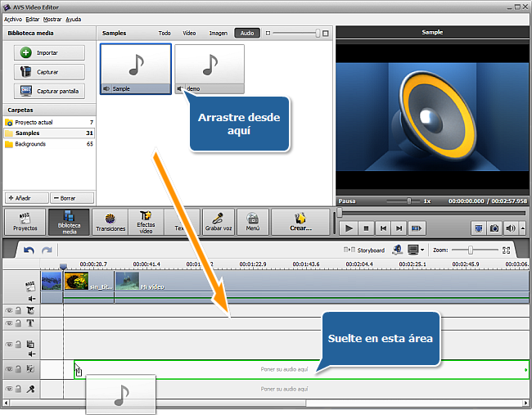532x415 pixels.
Task: Jump to next scene button
Action: tap(417, 228)
